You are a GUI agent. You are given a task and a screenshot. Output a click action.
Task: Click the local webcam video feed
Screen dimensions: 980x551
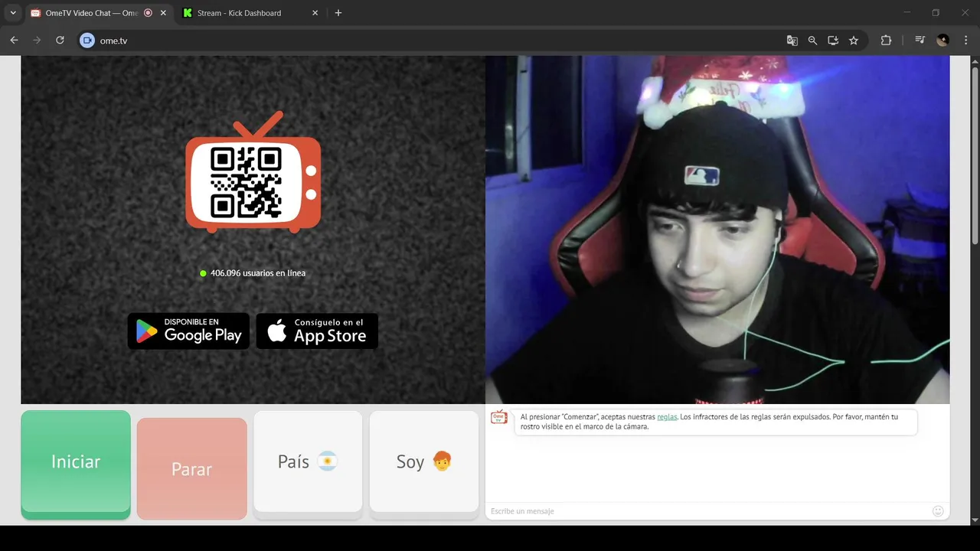[x=717, y=230]
